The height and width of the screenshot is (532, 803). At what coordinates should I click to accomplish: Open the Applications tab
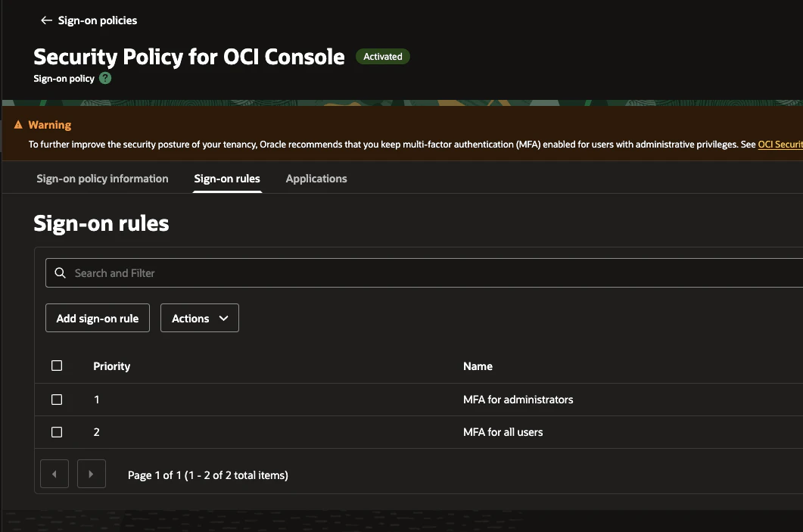pos(316,179)
